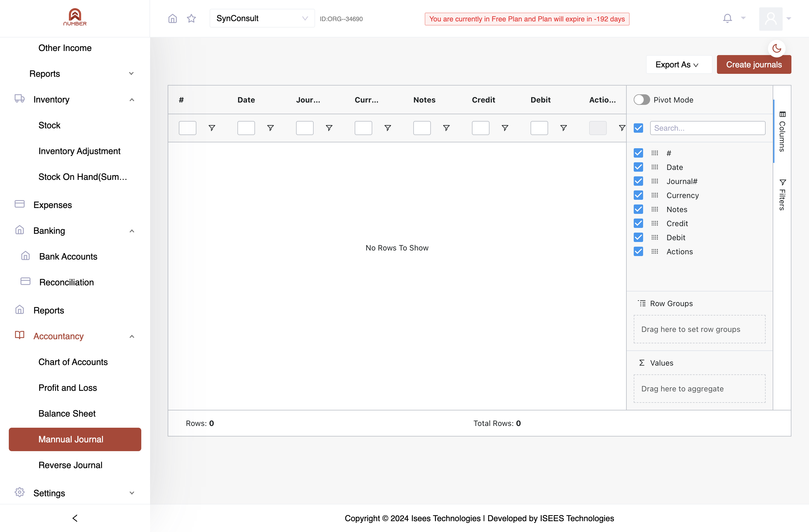
Task: Click the Date filter input box
Action: pyautogui.click(x=246, y=128)
